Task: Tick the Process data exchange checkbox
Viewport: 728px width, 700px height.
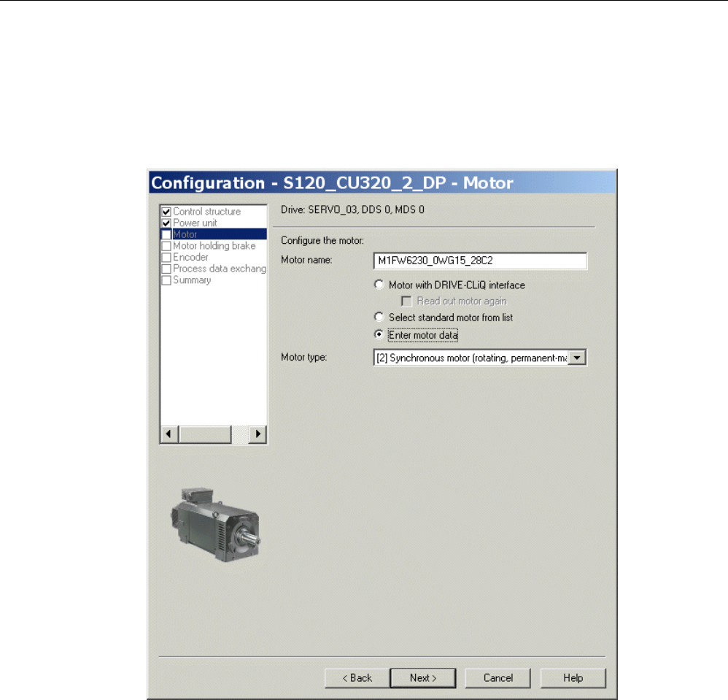Action: [166, 269]
